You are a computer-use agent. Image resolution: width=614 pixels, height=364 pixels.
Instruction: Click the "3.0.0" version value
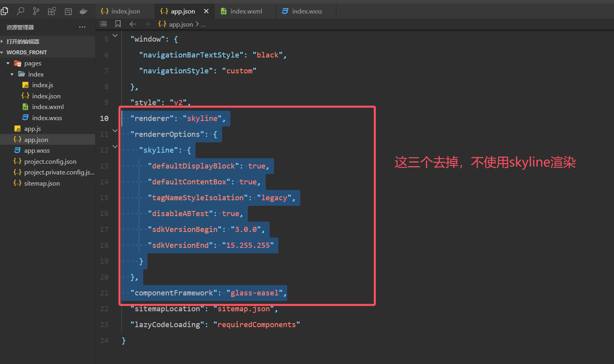246,230
